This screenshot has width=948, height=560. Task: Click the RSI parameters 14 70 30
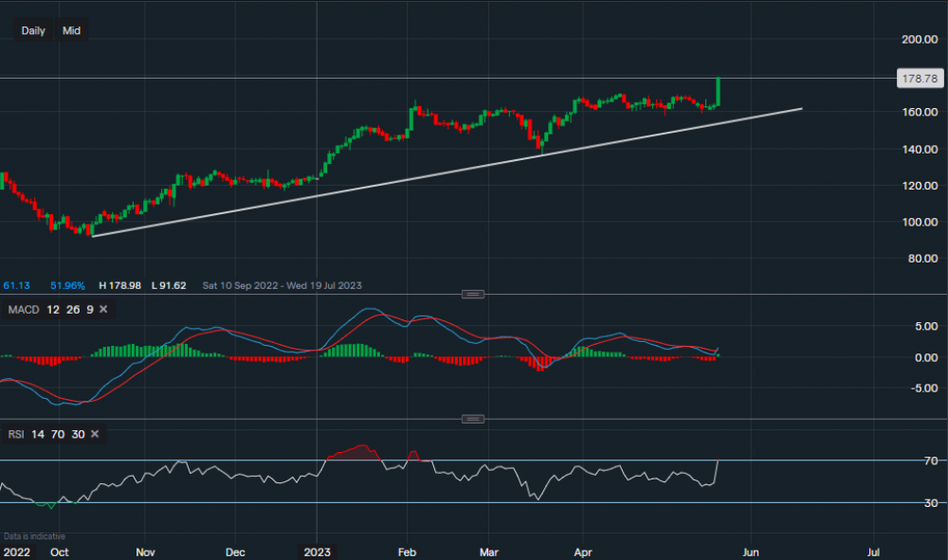coord(59,434)
